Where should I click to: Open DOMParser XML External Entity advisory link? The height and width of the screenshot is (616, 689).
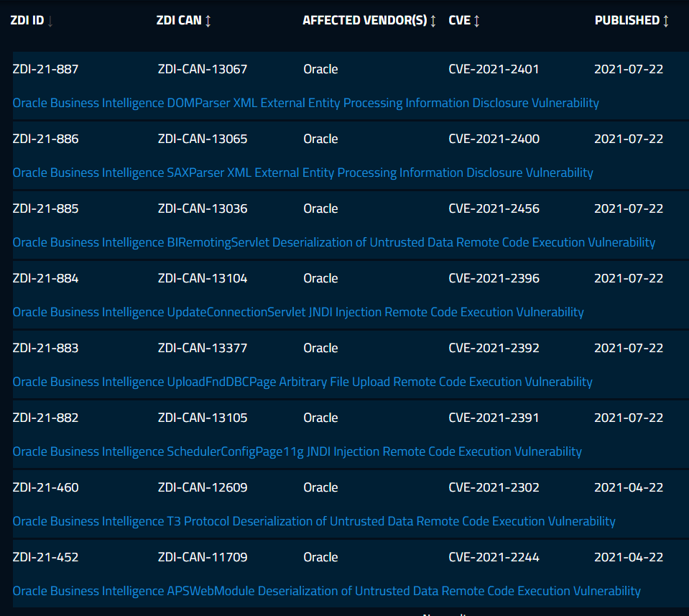(306, 103)
